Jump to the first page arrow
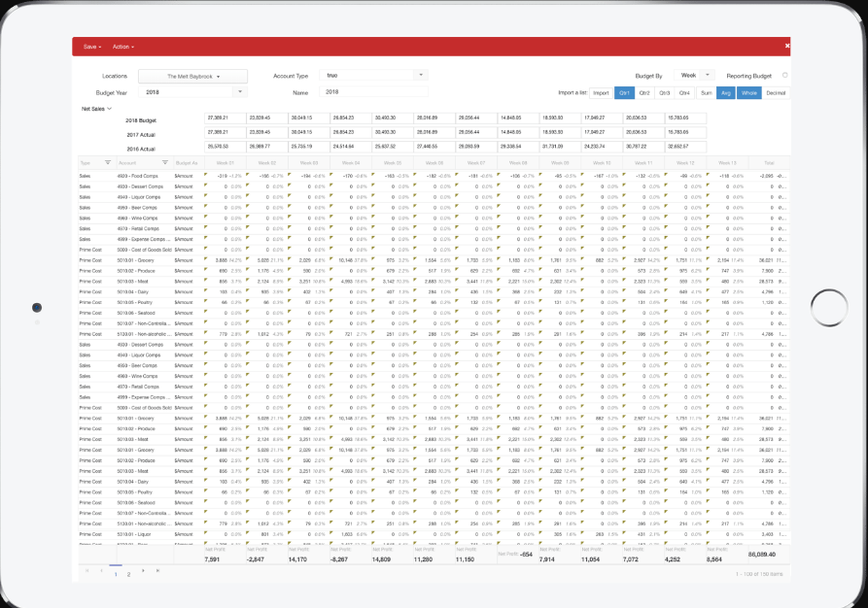The image size is (868, 608). click(x=87, y=570)
